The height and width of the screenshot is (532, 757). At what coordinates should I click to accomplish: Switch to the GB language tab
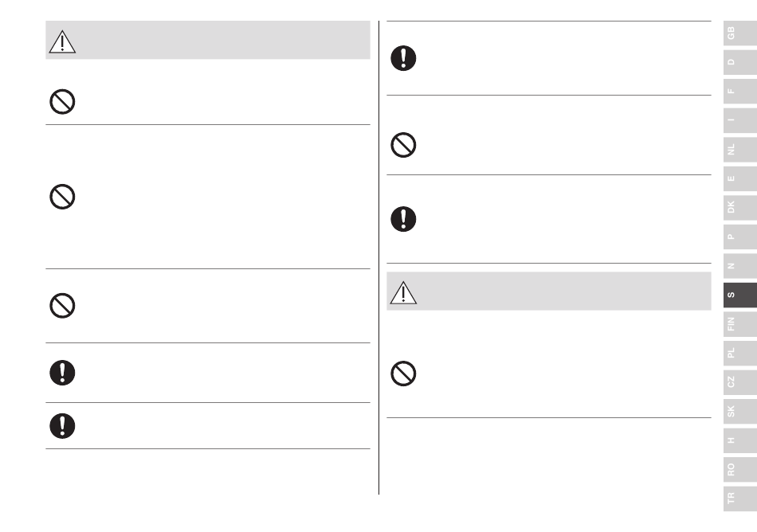[740, 33]
